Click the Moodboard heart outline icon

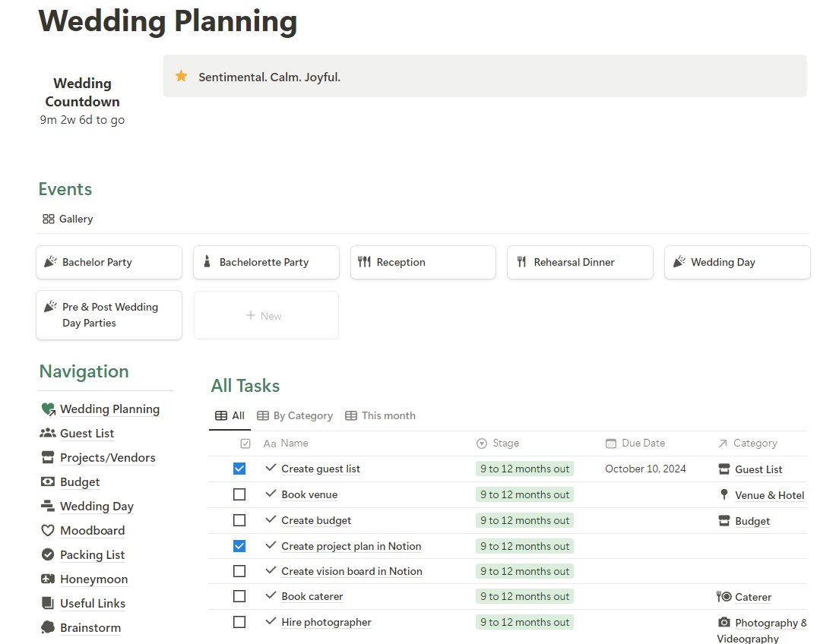coord(48,530)
